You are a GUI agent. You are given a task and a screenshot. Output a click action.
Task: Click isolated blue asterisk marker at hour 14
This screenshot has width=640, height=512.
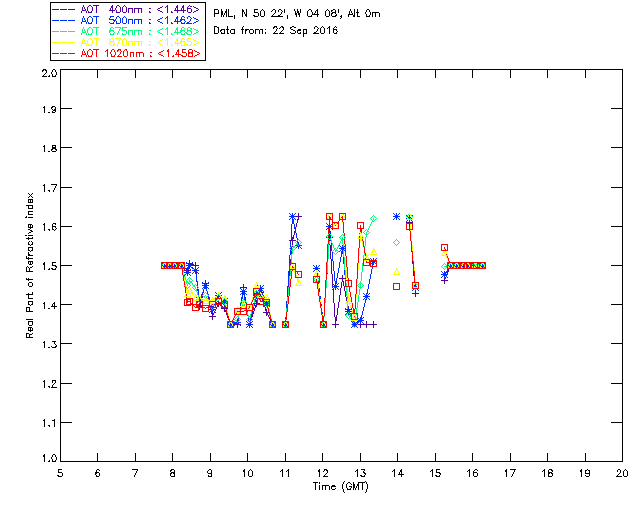pos(396,216)
